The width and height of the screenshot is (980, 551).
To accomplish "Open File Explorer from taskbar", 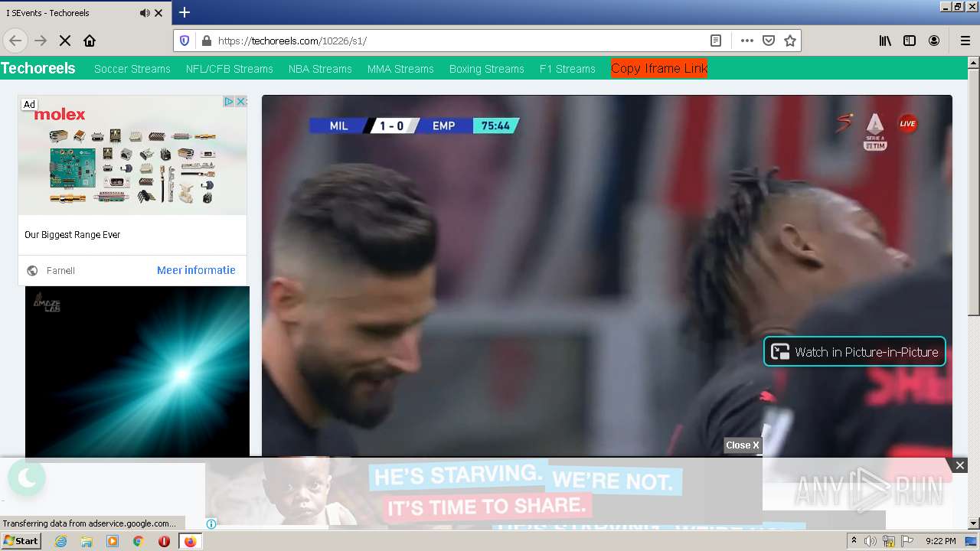I will pyautogui.click(x=87, y=541).
